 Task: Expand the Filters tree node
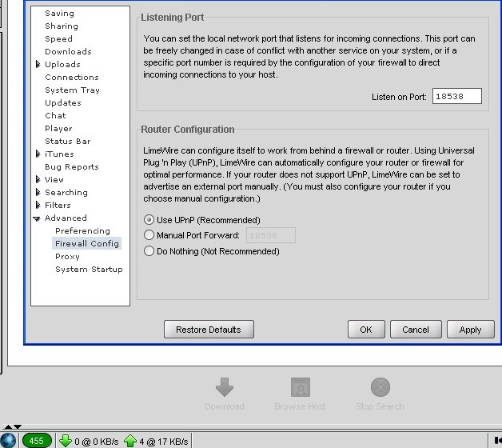38,205
